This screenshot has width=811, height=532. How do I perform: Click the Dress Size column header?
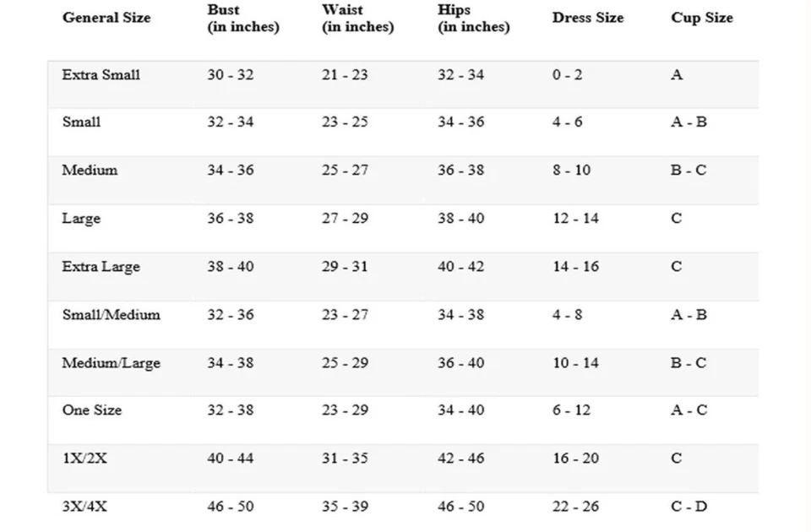pyautogui.click(x=588, y=18)
